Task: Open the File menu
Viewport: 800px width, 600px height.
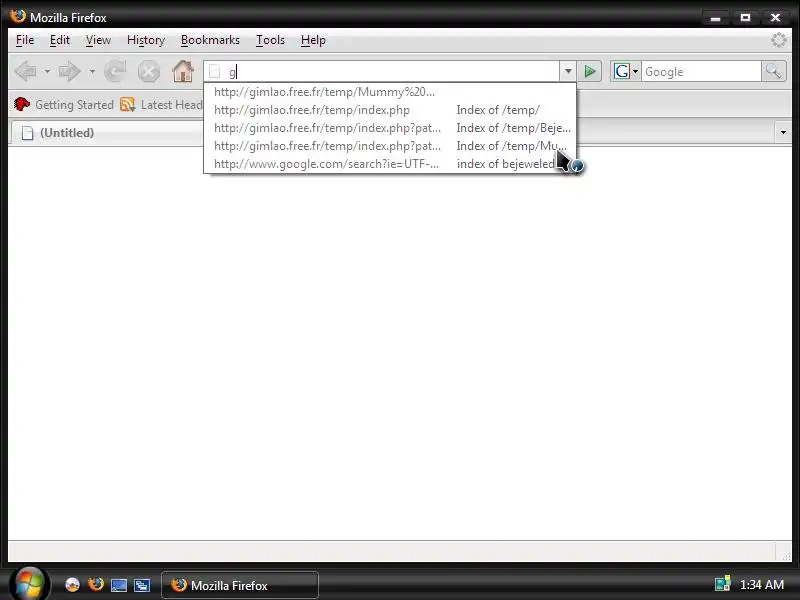Action: (x=25, y=40)
